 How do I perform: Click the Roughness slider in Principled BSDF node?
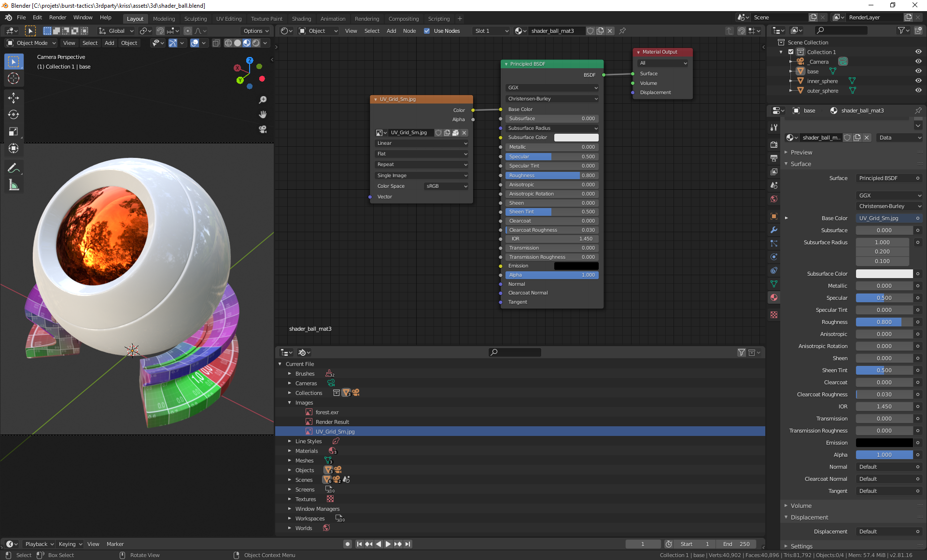coord(552,175)
